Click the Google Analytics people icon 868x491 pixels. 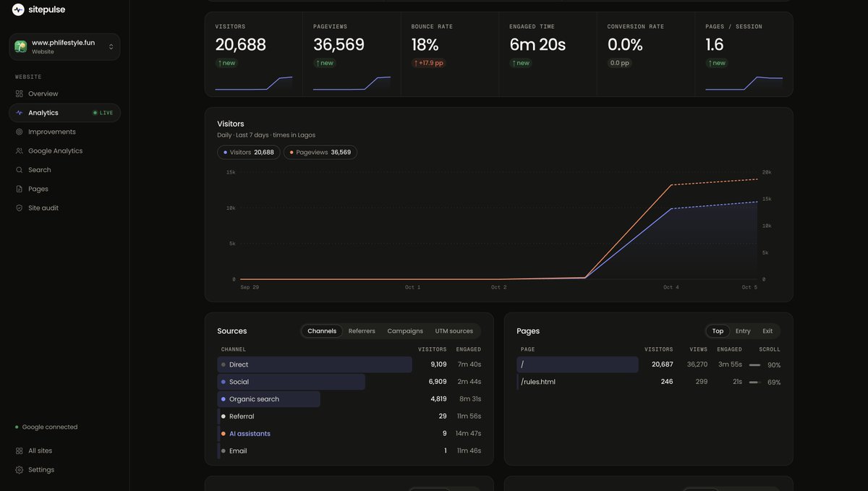(x=20, y=151)
